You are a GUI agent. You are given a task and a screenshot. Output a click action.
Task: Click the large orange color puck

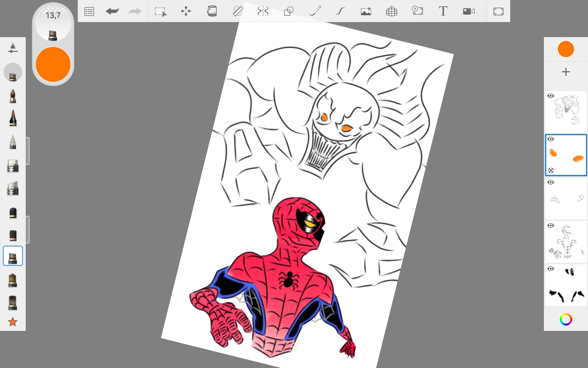point(53,64)
